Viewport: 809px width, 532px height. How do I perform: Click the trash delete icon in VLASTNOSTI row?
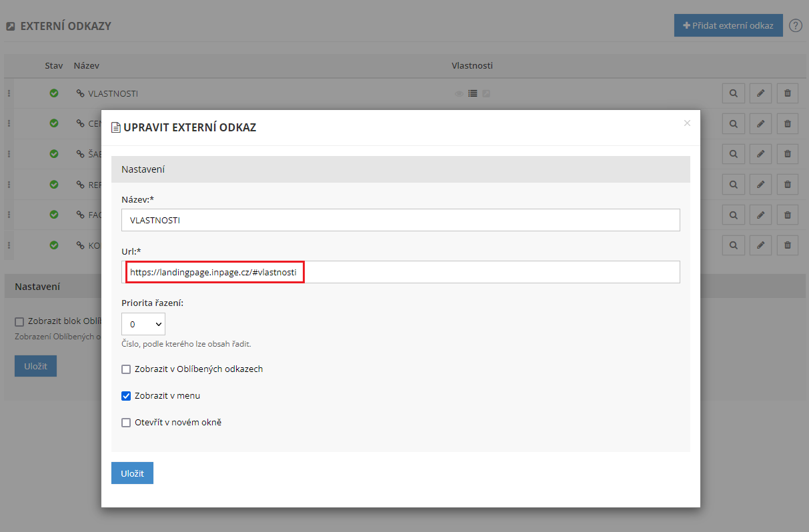click(787, 93)
